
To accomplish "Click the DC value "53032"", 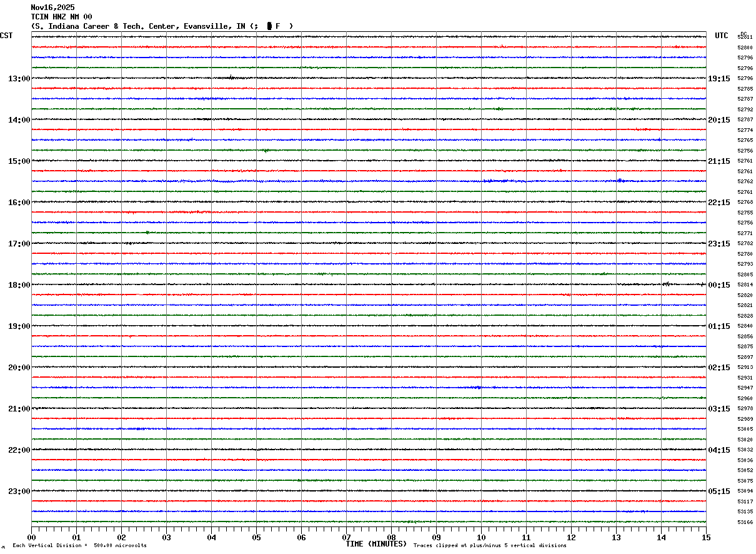I will click(745, 450).
